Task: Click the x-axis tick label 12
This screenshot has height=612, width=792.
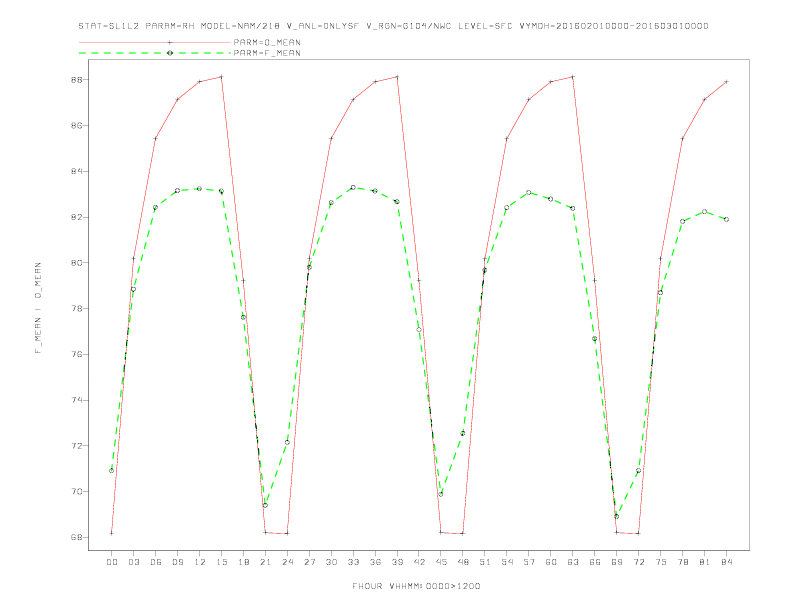Action: [x=200, y=562]
